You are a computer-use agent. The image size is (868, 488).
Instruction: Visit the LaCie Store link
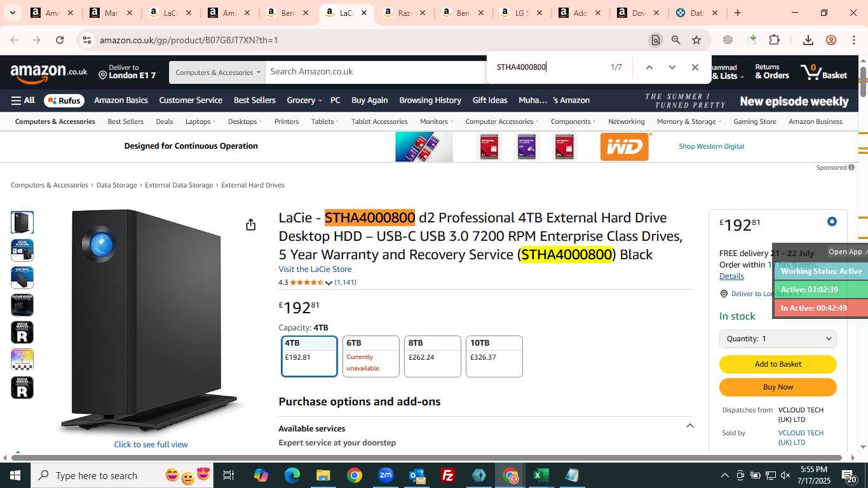[x=315, y=269]
